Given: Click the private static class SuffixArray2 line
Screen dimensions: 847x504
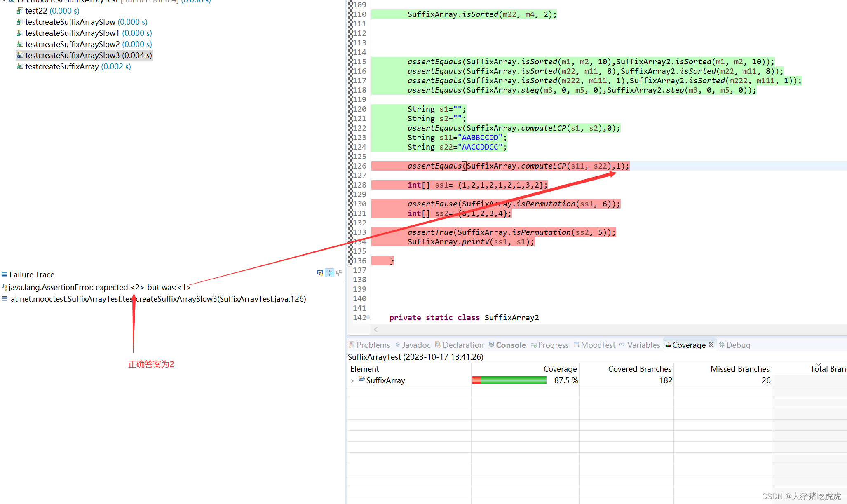Looking at the screenshot, I should pos(464,317).
